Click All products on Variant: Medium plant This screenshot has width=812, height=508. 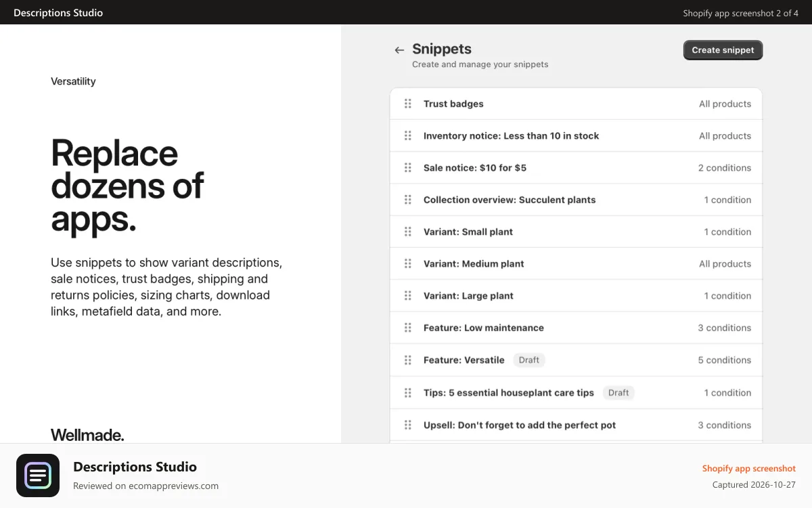tap(725, 263)
